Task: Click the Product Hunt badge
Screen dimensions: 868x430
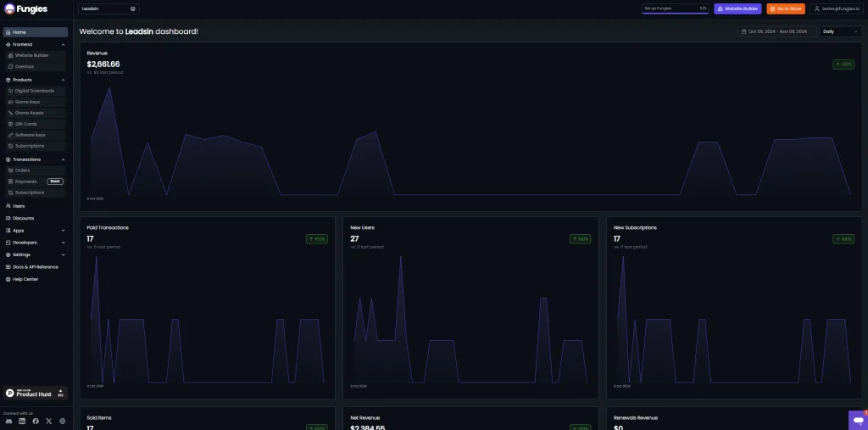Action: click(x=36, y=393)
